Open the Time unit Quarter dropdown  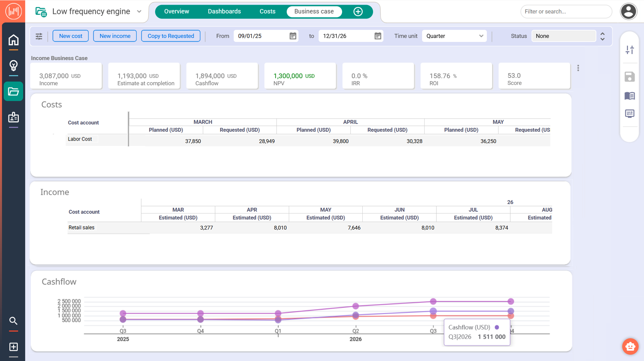pos(454,36)
